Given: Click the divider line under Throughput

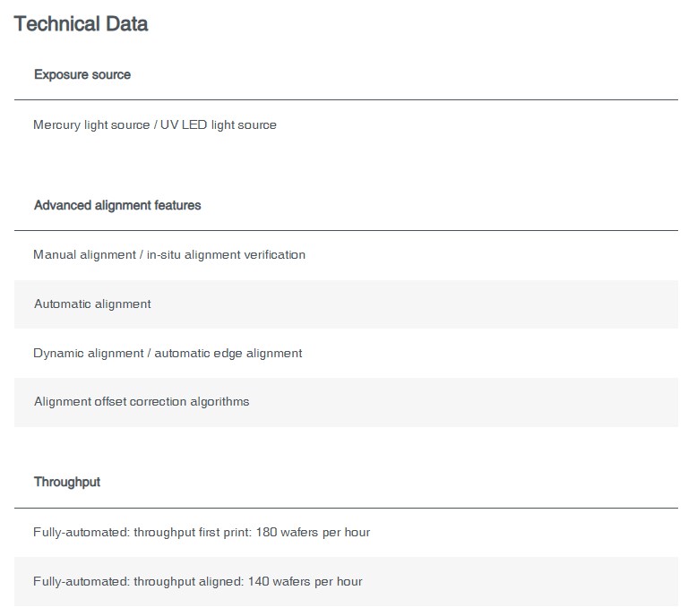Looking at the screenshot, I should (346, 508).
